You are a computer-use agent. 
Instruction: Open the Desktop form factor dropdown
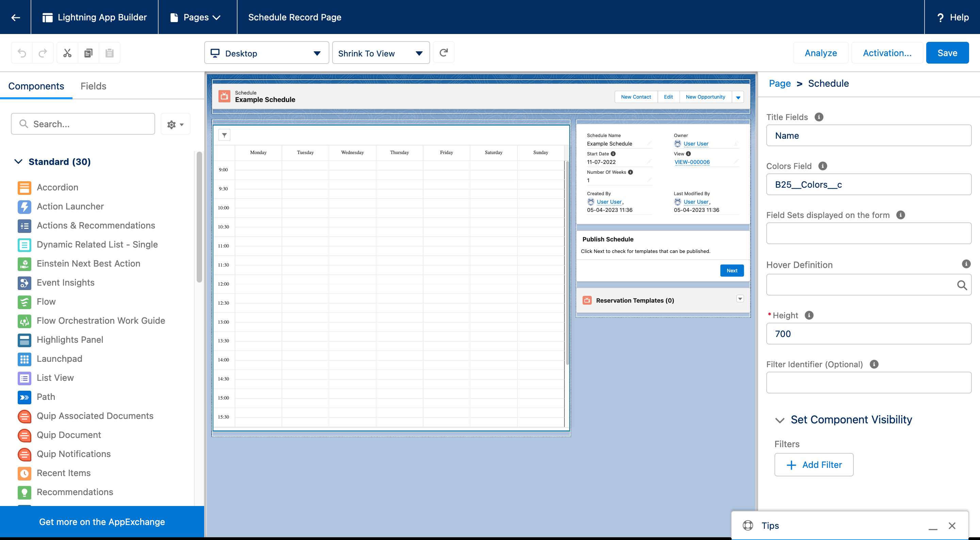[266, 53]
